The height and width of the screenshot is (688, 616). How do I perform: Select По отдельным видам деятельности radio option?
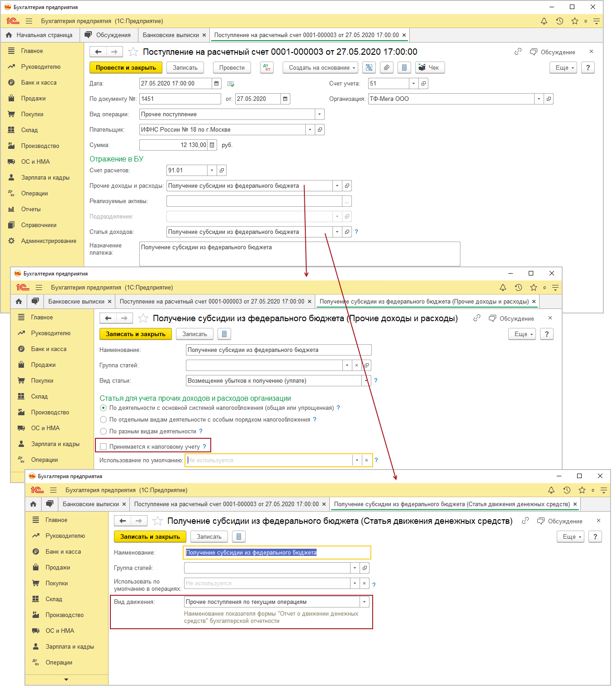pyautogui.click(x=104, y=420)
